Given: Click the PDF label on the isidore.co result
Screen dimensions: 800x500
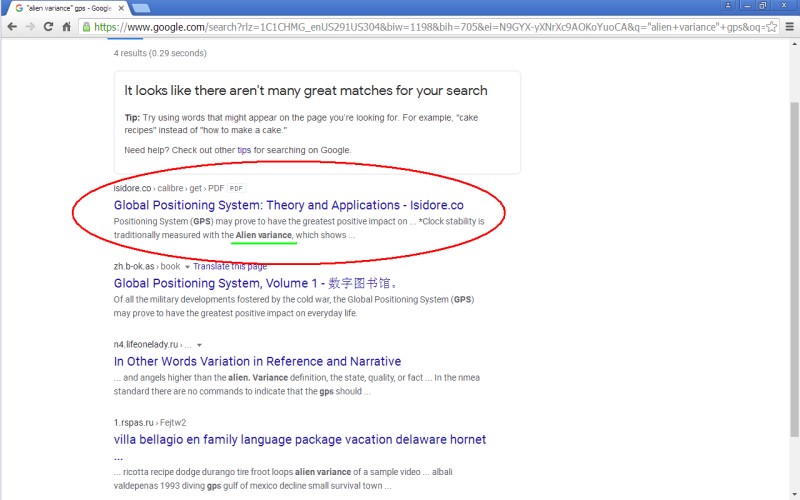Looking at the screenshot, I should click(236, 188).
